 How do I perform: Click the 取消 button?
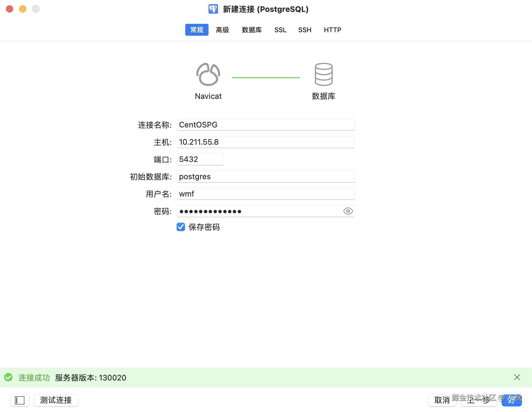coord(442,400)
